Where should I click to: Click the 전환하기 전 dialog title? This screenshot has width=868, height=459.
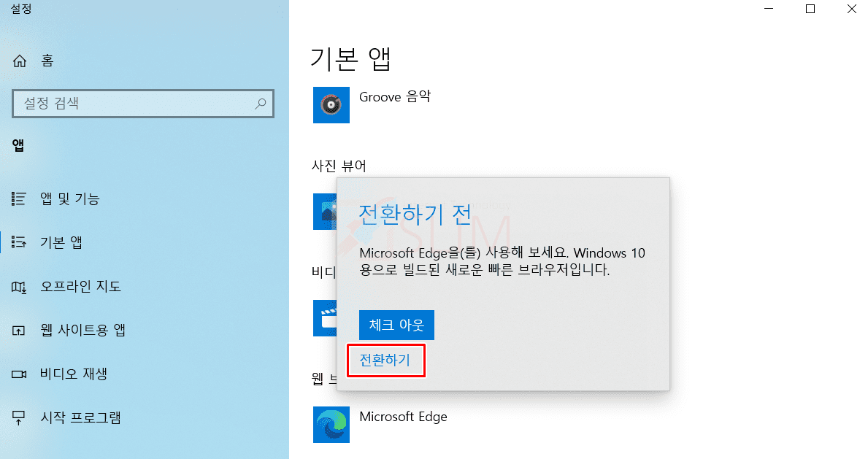pyautogui.click(x=415, y=215)
